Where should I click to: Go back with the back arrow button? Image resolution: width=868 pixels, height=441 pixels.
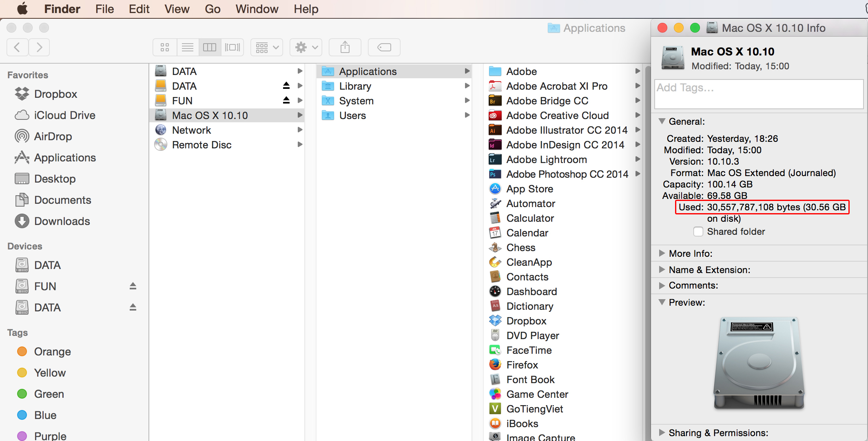click(x=18, y=47)
